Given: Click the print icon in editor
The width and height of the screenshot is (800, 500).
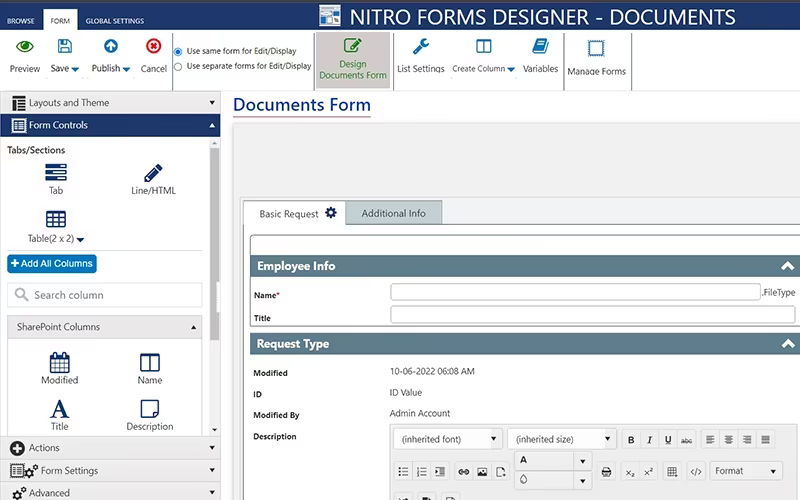Looking at the screenshot, I should pos(606,472).
